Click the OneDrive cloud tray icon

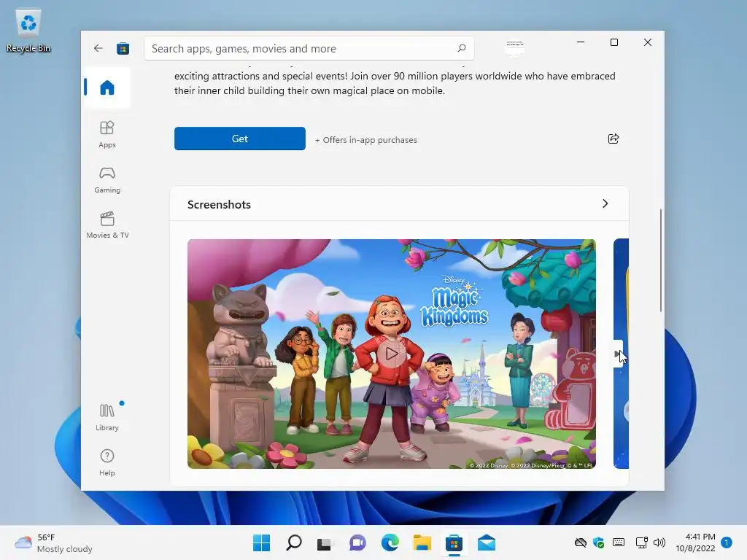[580, 542]
